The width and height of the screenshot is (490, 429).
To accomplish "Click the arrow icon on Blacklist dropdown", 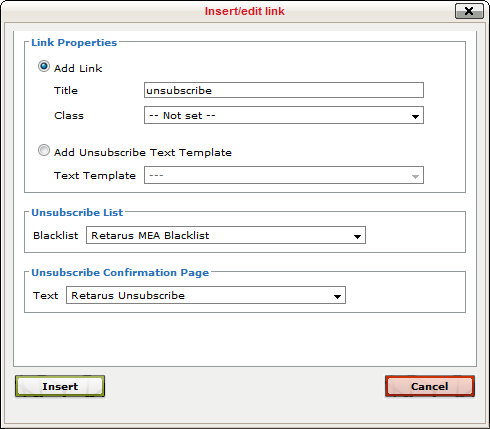I will pyautogui.click(x=357, y=237).
